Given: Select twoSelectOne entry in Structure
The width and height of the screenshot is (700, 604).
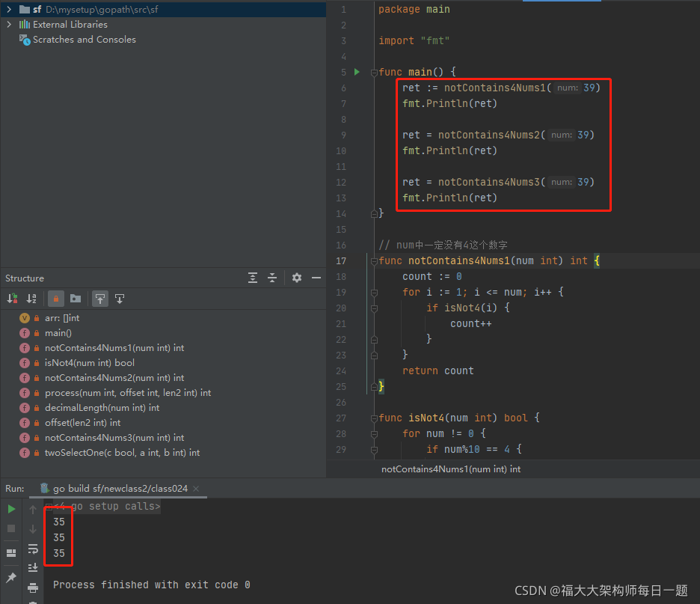Looking at the screenshot, I should click(x=122, y=453).
